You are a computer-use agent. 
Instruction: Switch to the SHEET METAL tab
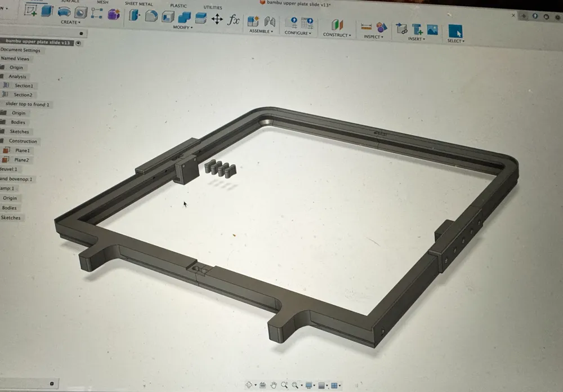(138, 4)
